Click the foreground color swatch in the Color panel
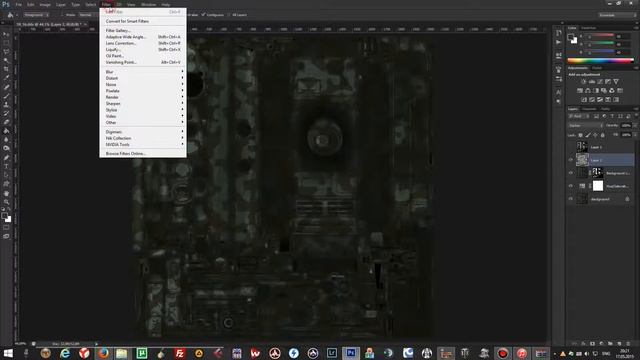The height and width of the screenshot is (360, 640). pos(571,37)
